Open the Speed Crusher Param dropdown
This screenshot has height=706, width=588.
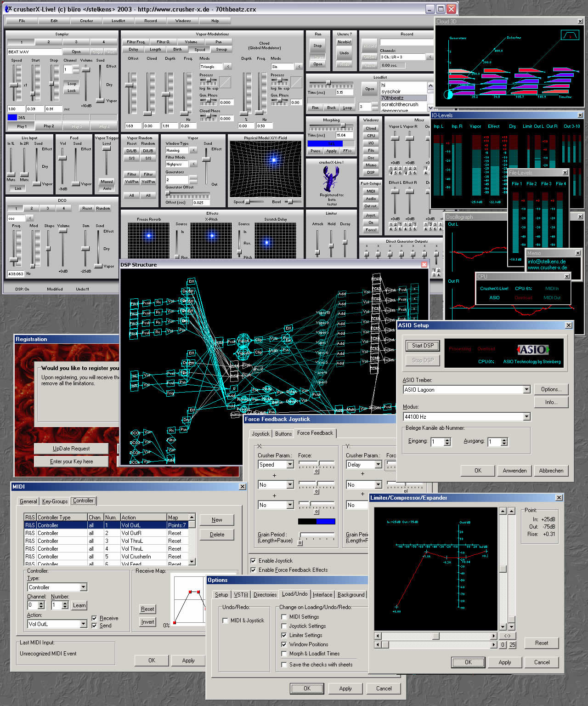290,465
